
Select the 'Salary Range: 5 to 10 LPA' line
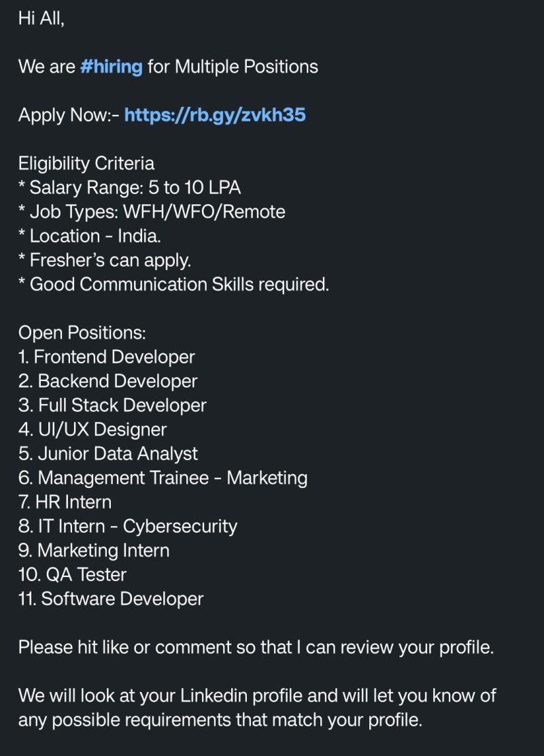[130, 188]
